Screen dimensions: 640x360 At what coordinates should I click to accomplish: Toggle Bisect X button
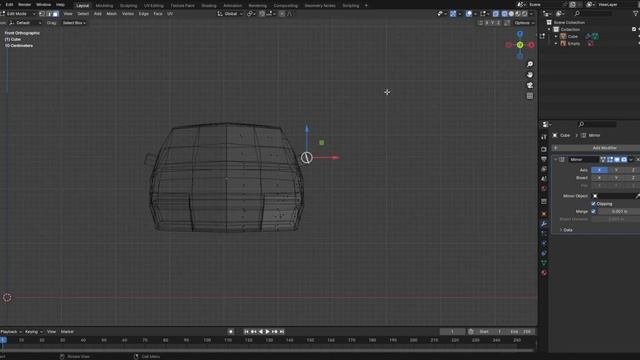599,178
